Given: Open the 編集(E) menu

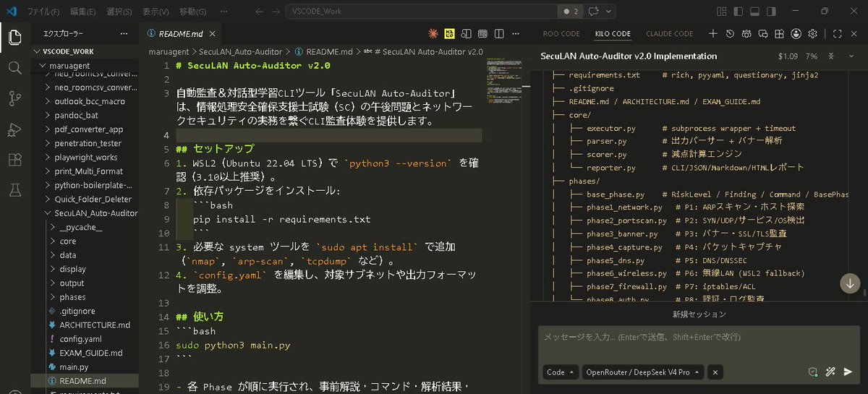Looking at the screenshot, I should [x=84, y=12].
